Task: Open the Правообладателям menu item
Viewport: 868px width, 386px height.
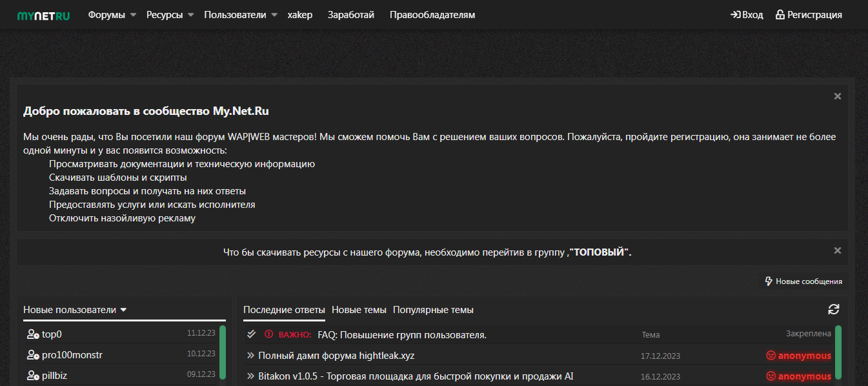Action: pyautogui.click(x=432, y=15)
